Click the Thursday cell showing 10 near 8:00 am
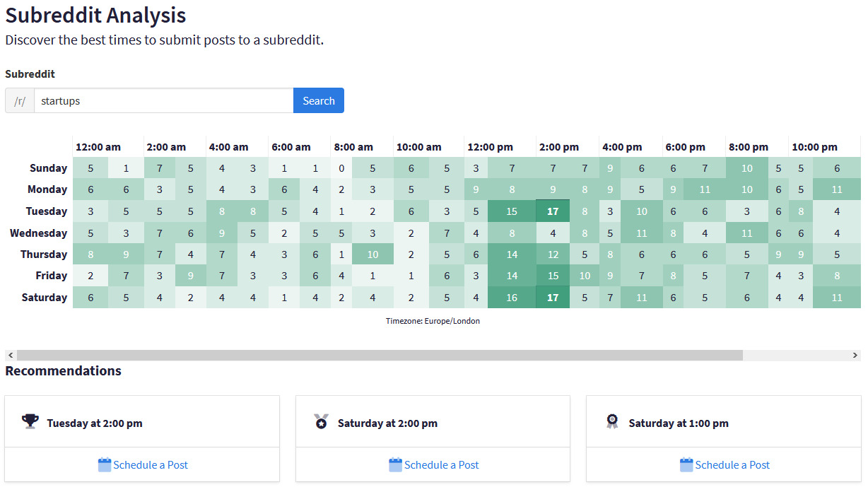This screenshot has width=868, height=492. click(x=373, y=254)
